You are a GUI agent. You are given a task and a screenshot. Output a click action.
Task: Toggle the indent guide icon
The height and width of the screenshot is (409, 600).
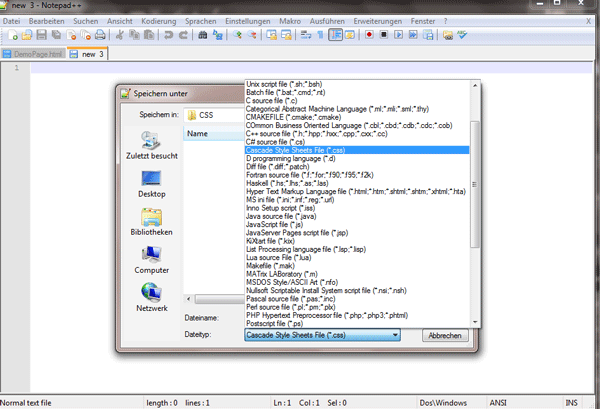coord(335,35)
